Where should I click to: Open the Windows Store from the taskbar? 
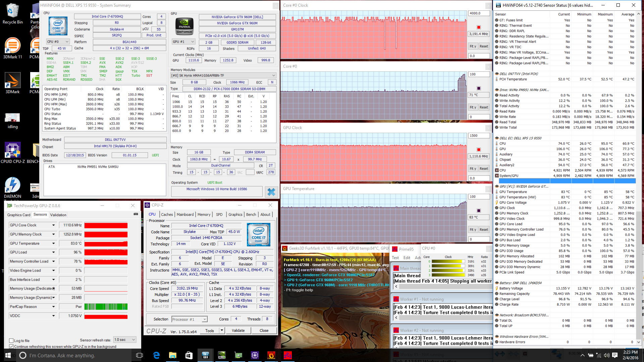pos(189,355)
